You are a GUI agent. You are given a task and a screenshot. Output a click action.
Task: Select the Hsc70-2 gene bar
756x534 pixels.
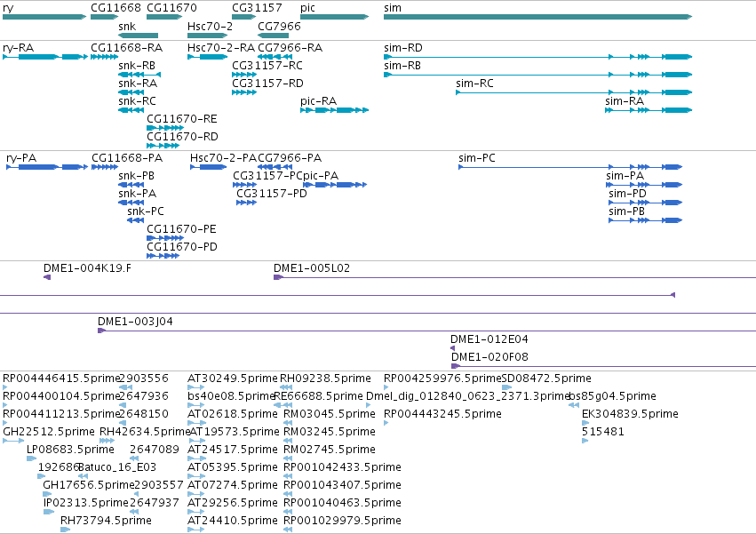click(207, 36)
